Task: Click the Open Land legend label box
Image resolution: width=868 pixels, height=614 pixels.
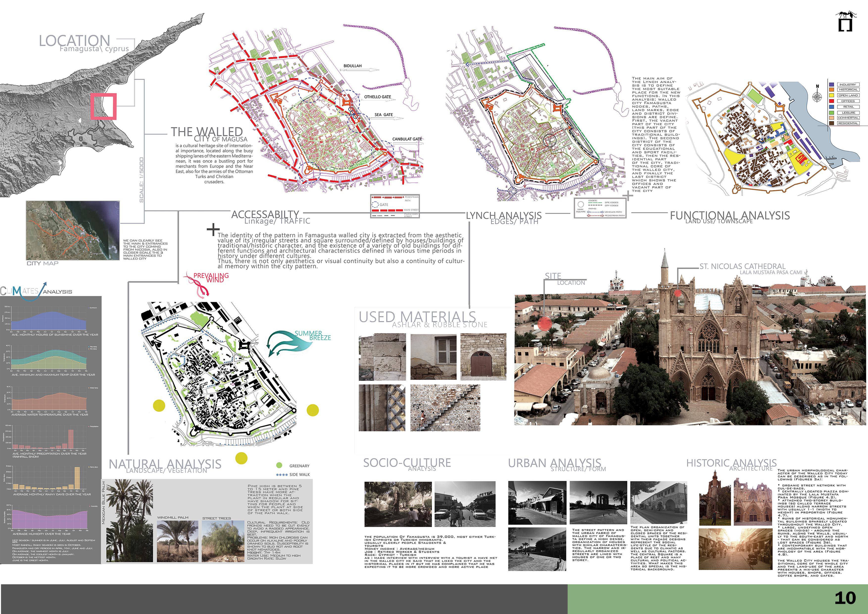Action: pyautogui.click(x=848, y=95)
